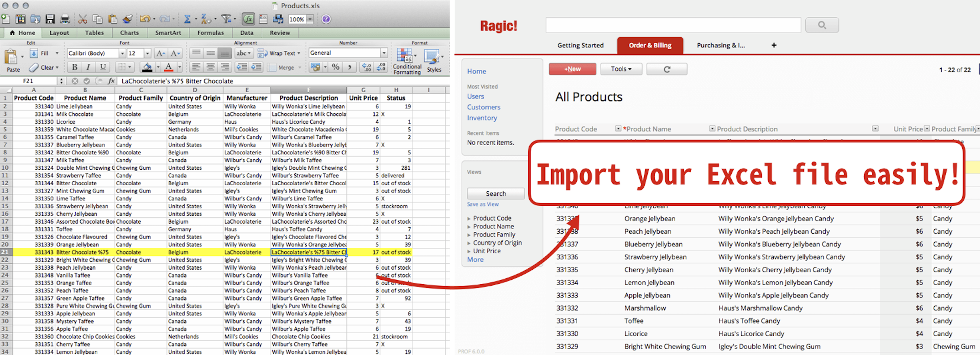
Task: Click the Excel formula bar text
Action: pyautogui.click(x=177, y=81)
